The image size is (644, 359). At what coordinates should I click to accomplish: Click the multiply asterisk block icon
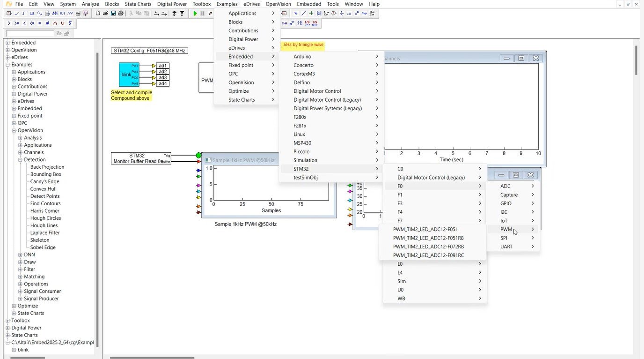[296, 13]
